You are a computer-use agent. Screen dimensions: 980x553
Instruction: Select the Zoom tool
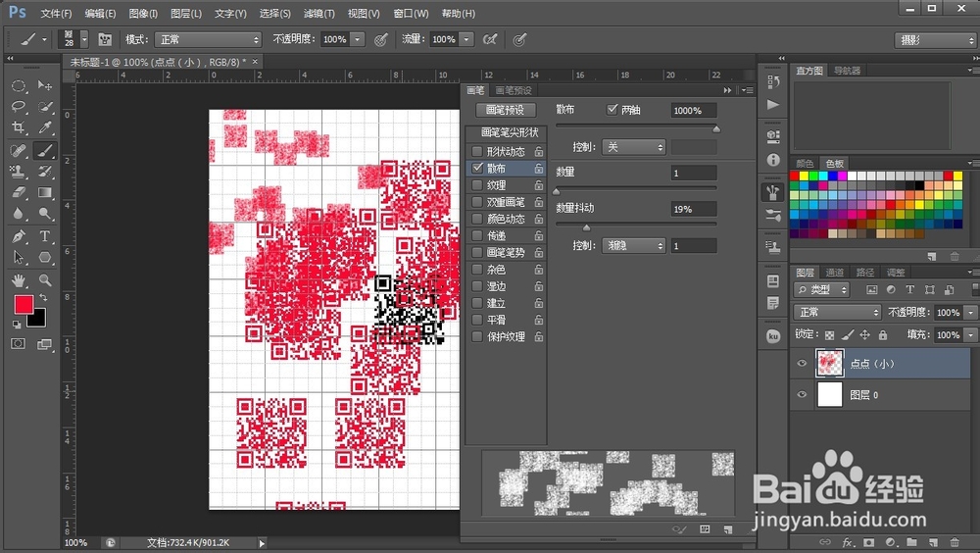click(44, 280)
